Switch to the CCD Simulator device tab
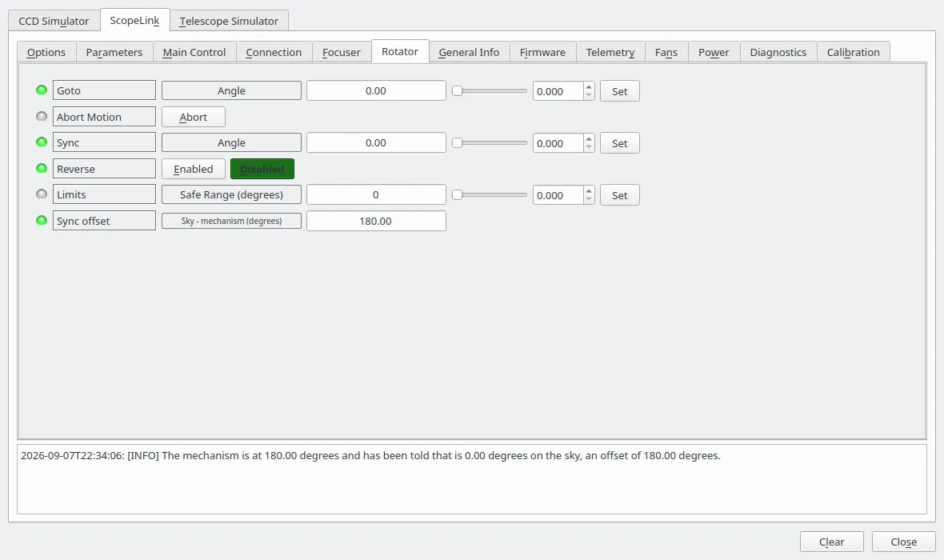 coord(54,21)
